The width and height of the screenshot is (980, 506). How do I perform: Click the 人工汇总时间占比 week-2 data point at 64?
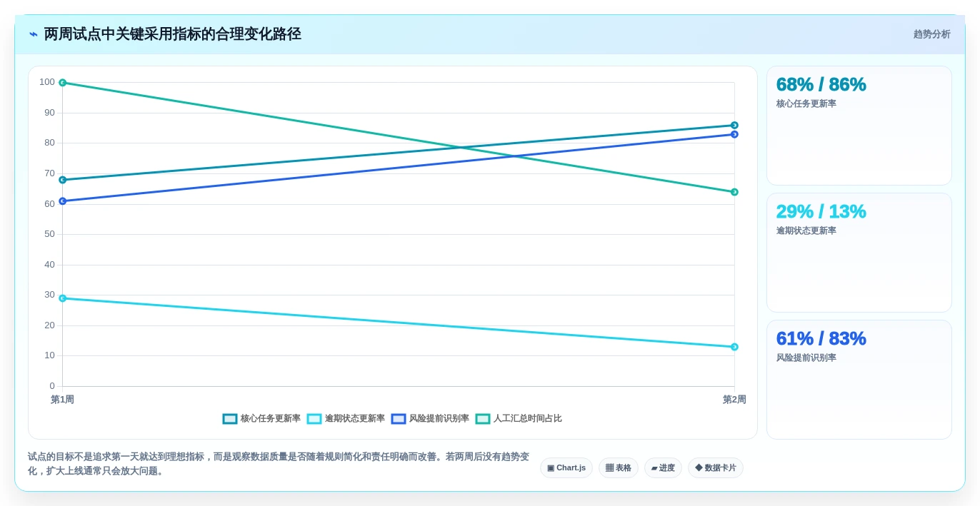(734, 192)
